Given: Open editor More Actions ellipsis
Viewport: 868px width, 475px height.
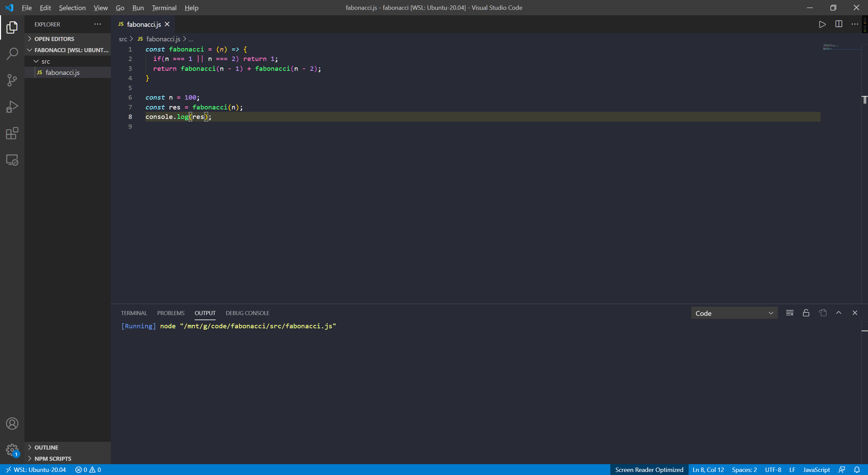Looking at the screenshot, I should [855, 24].
